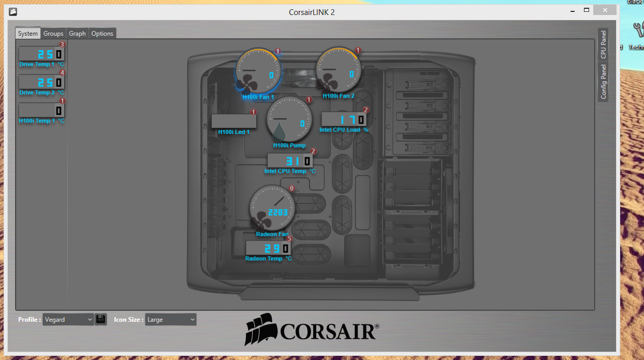The height and width of the screenshot is (360, 644).
Task: Click the H100i Led 1 widget
Action: [x=234, y=121]
